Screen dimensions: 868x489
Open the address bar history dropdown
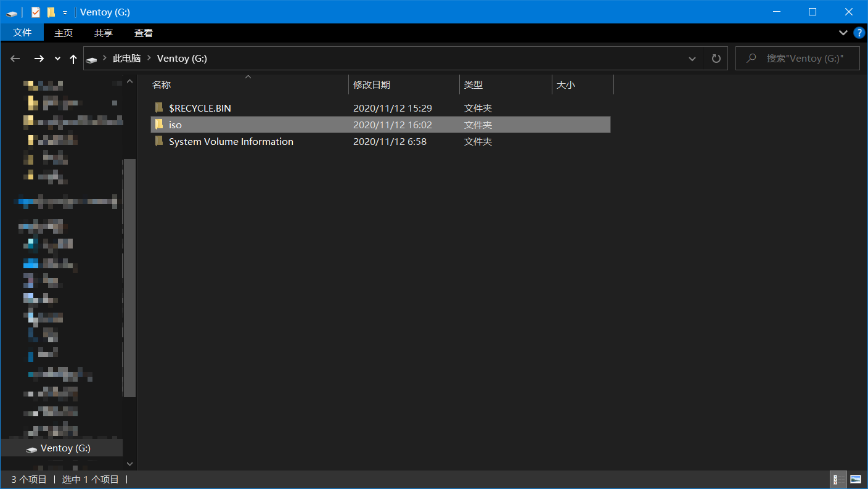692,59
